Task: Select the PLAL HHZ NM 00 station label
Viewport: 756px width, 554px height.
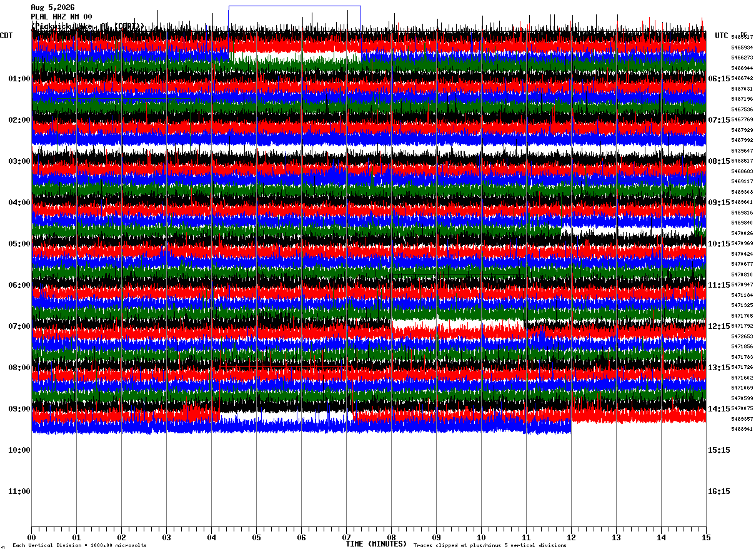Action: point(61,17)
